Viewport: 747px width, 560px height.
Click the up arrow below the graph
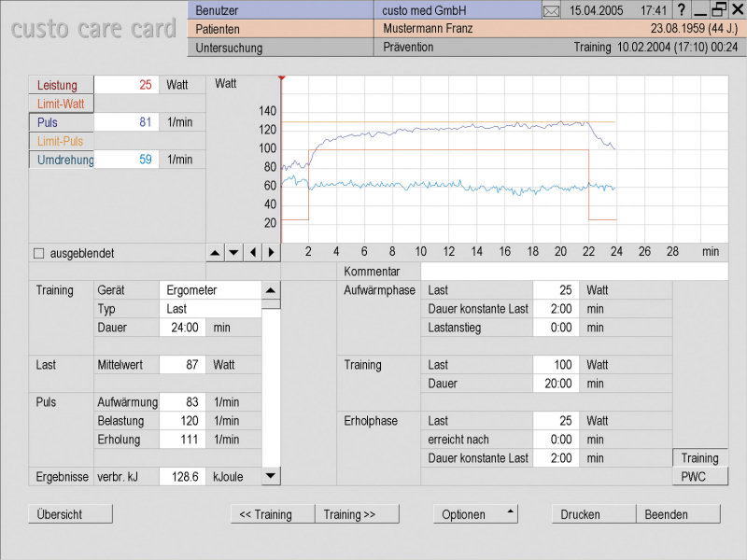coord(215,252)
